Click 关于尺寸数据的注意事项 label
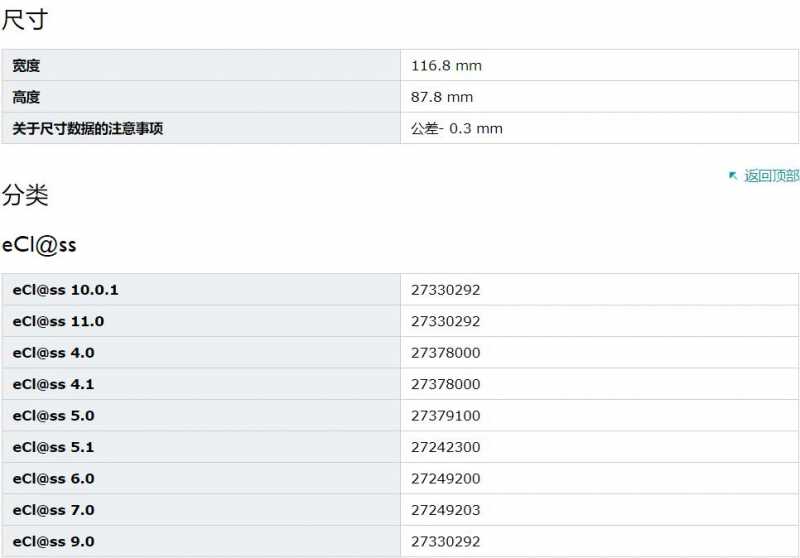This screenshot has height=558, width=800. [x=88, y=129]
